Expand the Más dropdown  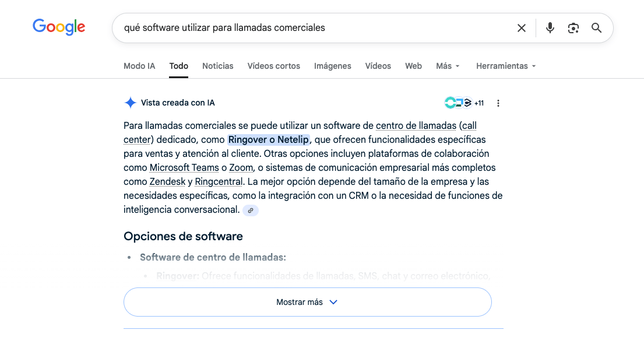click(x=448, y=66)
